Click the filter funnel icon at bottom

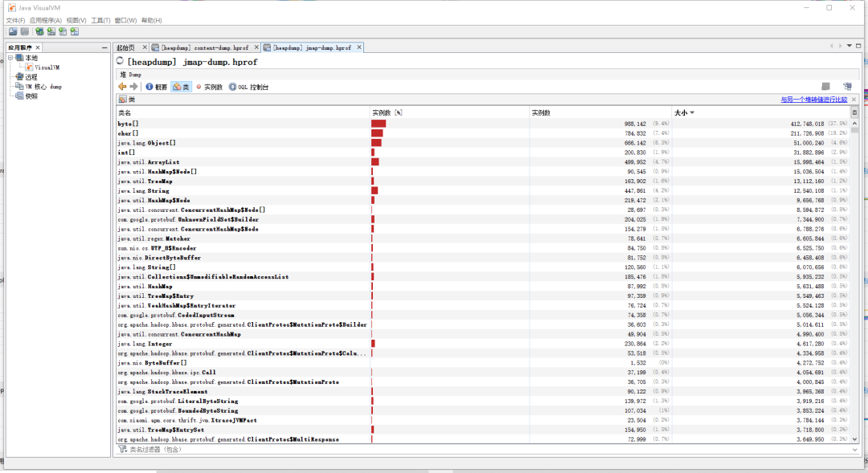coord(122,449)
